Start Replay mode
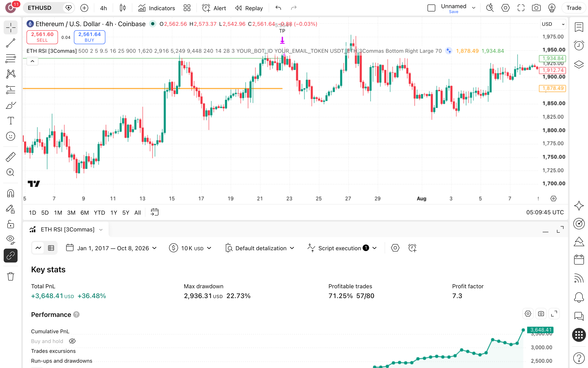The image size is (588, 368). (249, 8)
